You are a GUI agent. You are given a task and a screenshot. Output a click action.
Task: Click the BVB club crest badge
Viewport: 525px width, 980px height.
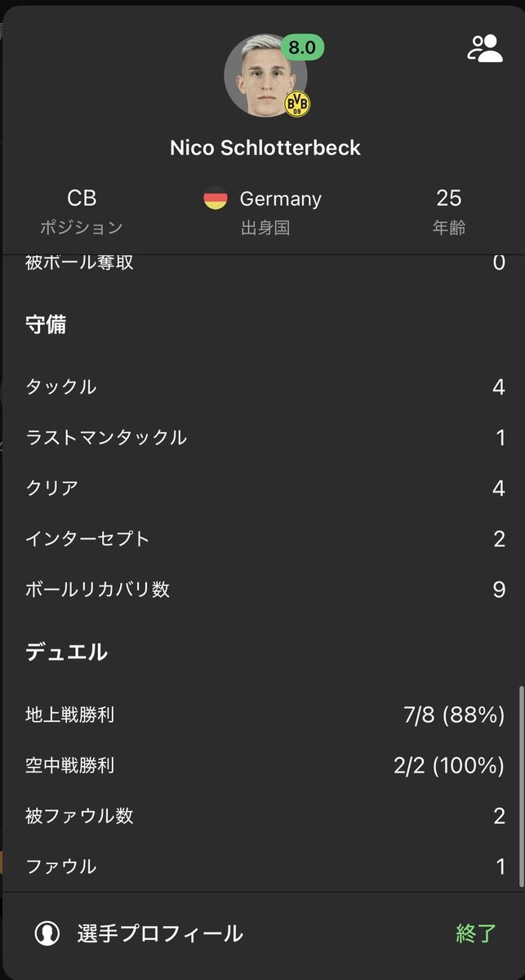[x=296, y=104]
